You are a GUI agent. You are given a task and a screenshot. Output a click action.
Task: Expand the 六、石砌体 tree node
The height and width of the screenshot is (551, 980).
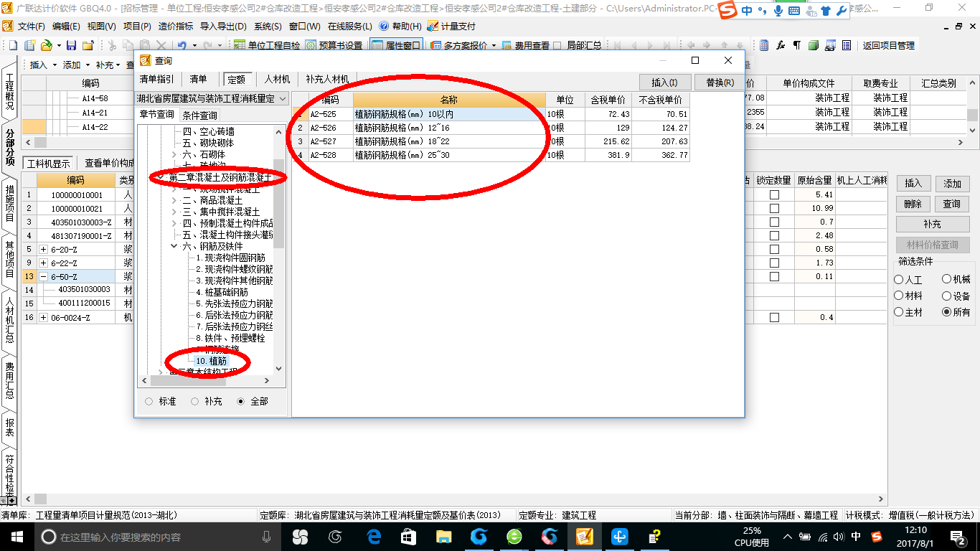coord(174,154)
